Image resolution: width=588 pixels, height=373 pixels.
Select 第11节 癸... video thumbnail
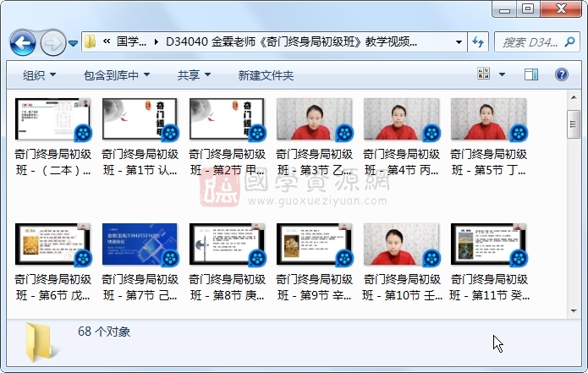488,244
